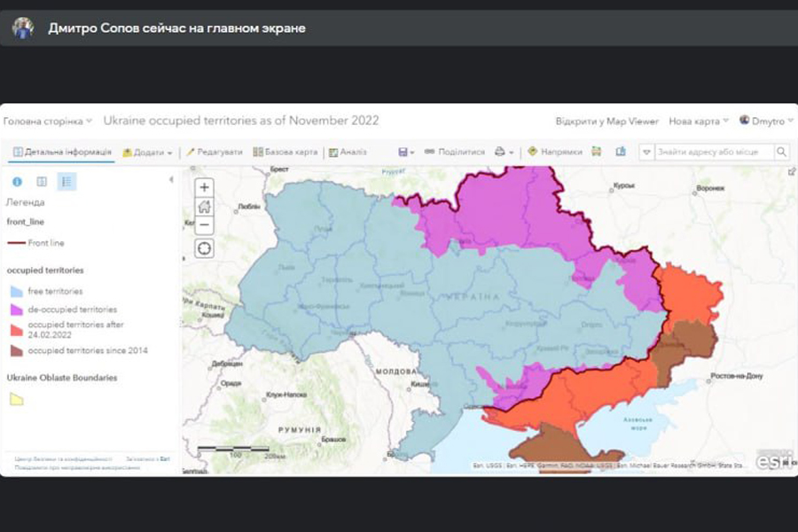Click Відкрити у Map Viewer link
798x532 pixels.
point(606,121)
